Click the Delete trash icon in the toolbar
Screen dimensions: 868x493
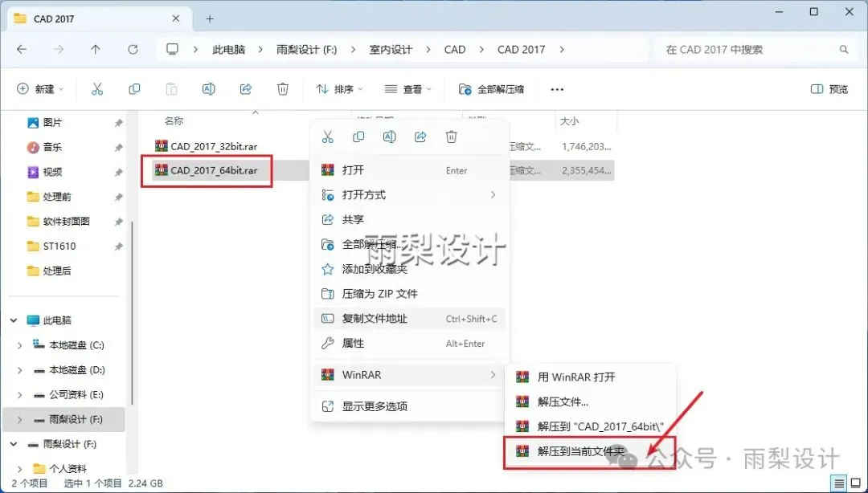tap(283, 89)
